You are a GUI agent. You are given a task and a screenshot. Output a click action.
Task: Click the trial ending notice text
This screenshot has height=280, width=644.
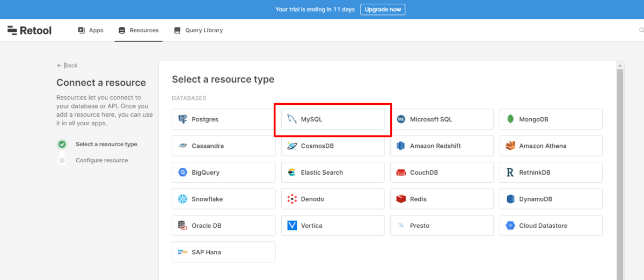pyautogui.click(x=316, y=10)
